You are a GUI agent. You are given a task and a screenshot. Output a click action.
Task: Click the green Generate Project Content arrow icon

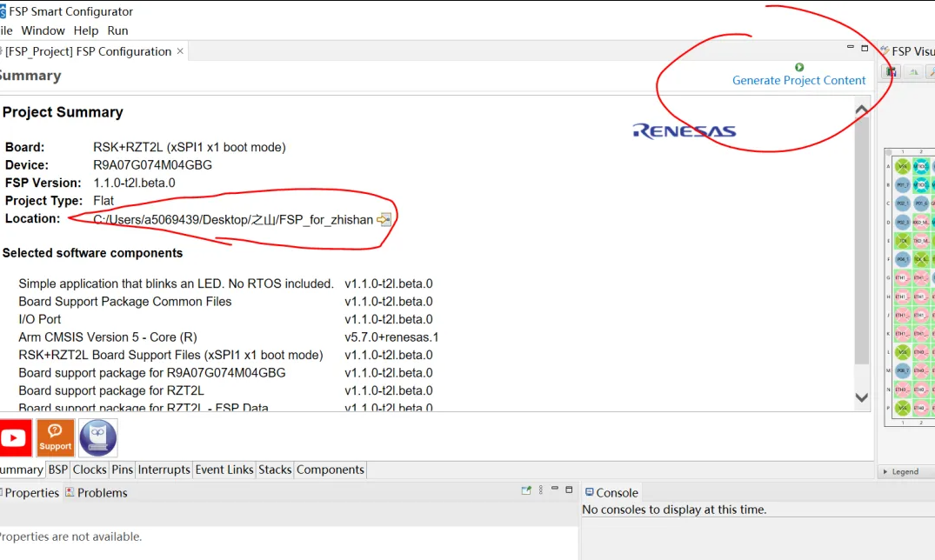point(799,67)
